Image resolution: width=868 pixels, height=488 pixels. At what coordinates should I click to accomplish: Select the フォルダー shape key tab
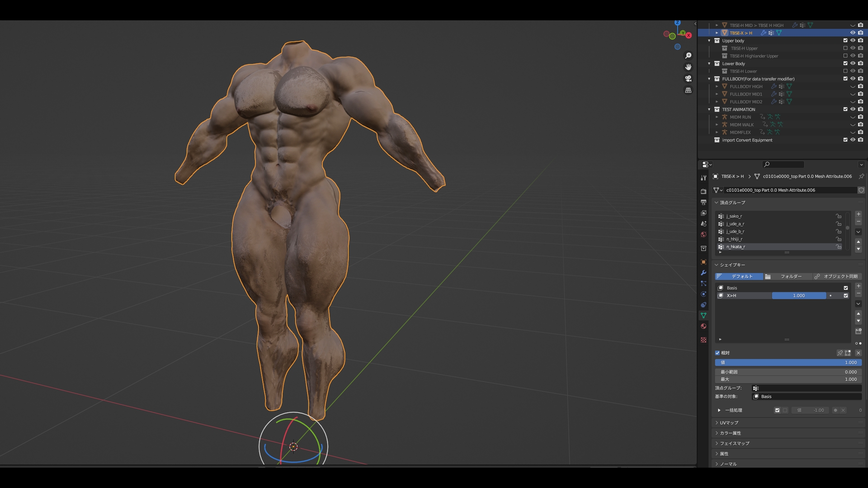point(787,277)
